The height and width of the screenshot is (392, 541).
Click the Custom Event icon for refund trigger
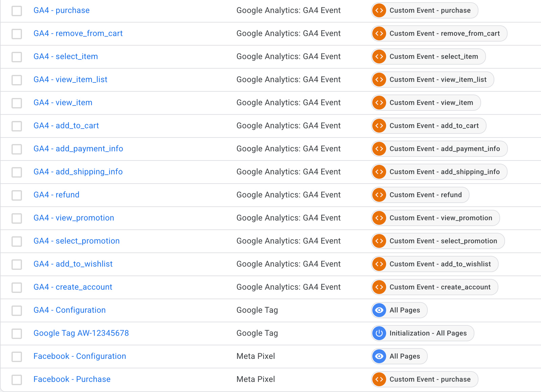tap(379, 195)
